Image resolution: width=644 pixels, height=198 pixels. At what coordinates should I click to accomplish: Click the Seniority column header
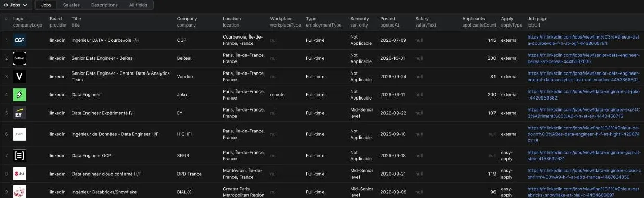(360, 21)
